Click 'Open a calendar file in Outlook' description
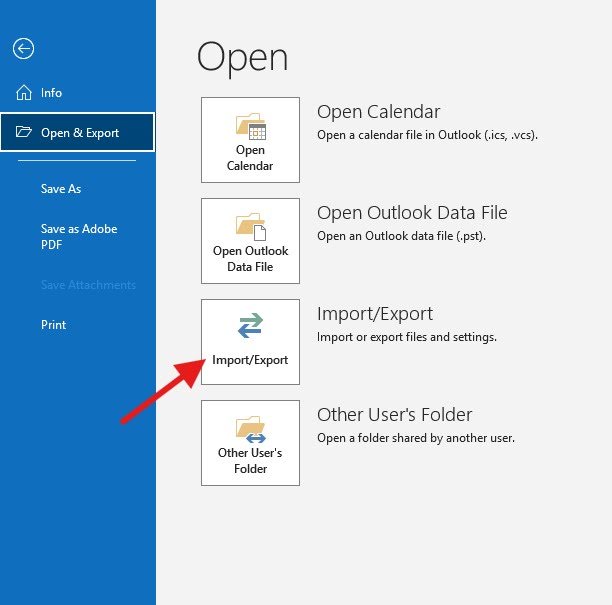Viewport: 612px width, 605px height. tap(427, 135)
